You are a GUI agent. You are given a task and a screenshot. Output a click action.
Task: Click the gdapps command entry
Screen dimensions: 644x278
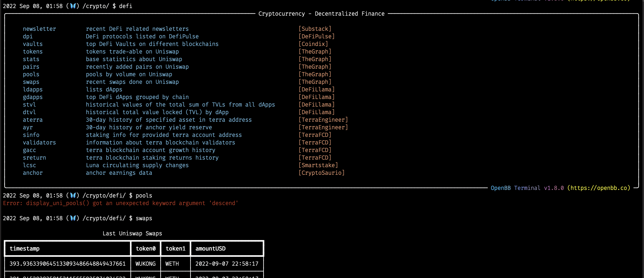pos(32,97)
